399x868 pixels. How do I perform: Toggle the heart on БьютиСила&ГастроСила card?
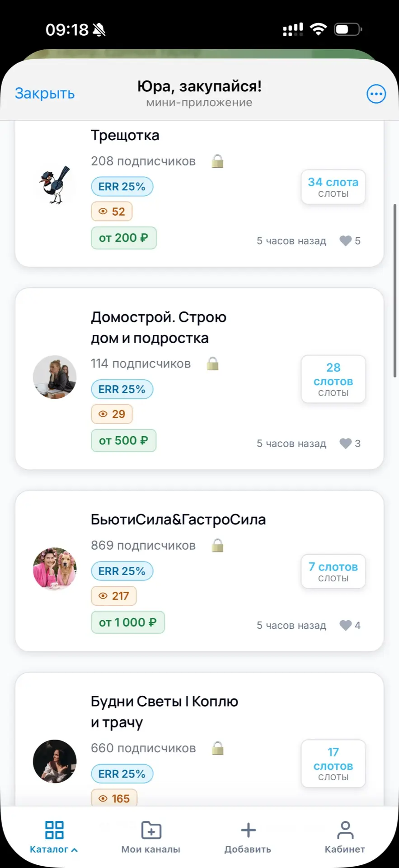(346, 625)
